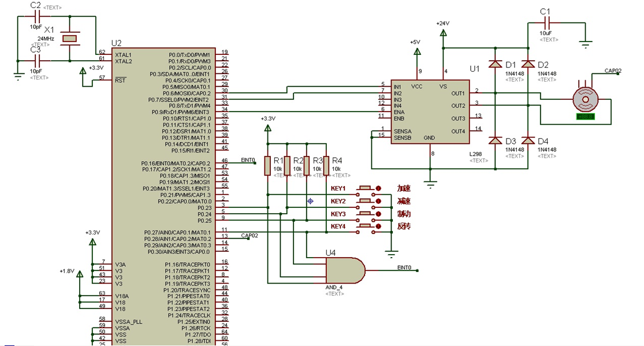Select resistor R4 body
This screenshot has height=346, width=644.
click(x=326, y=166)
